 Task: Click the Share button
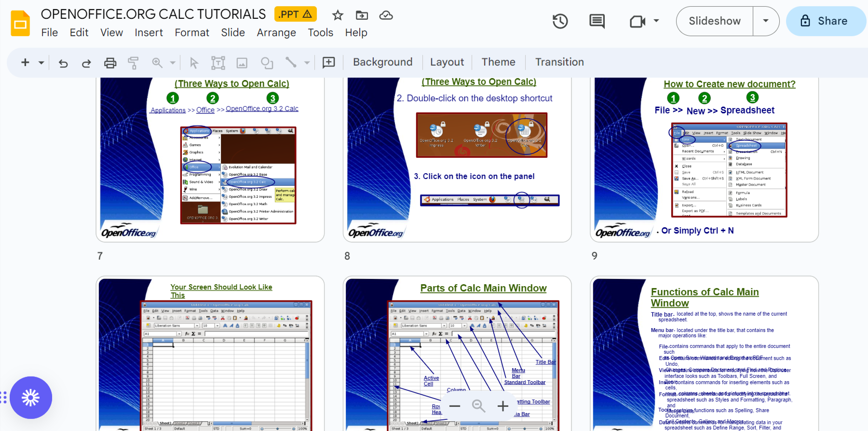point(826,21)
